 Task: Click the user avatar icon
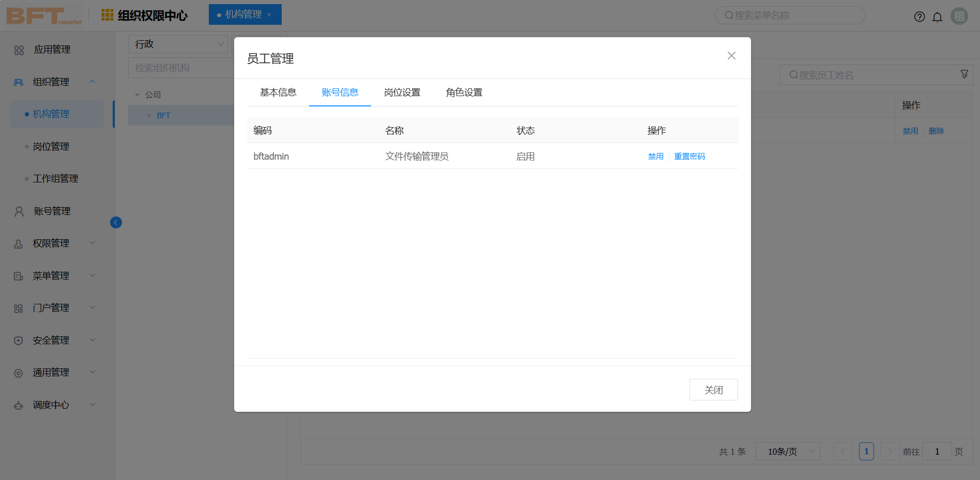[959, 16]
